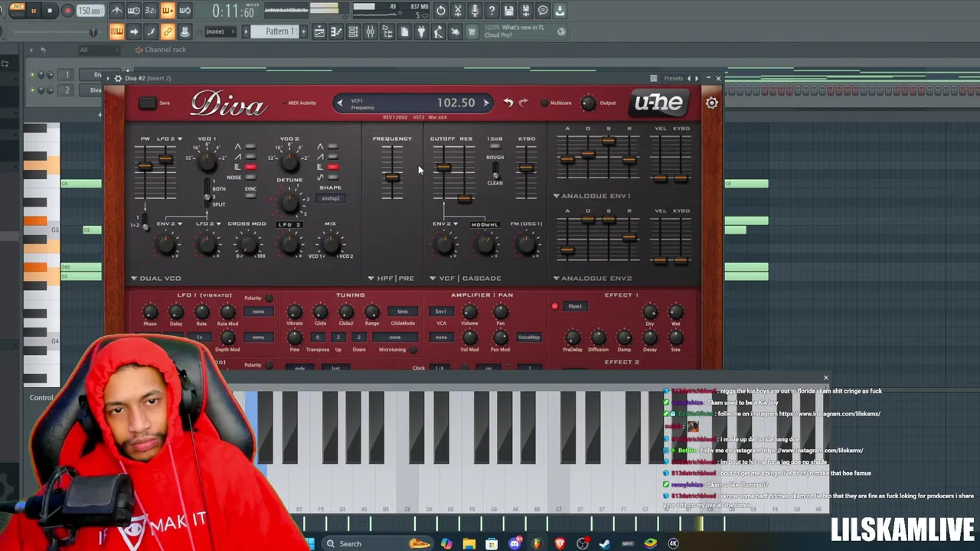Open the channel rack icon
This screenshot has width=980, height=551.
coord(353,31)
